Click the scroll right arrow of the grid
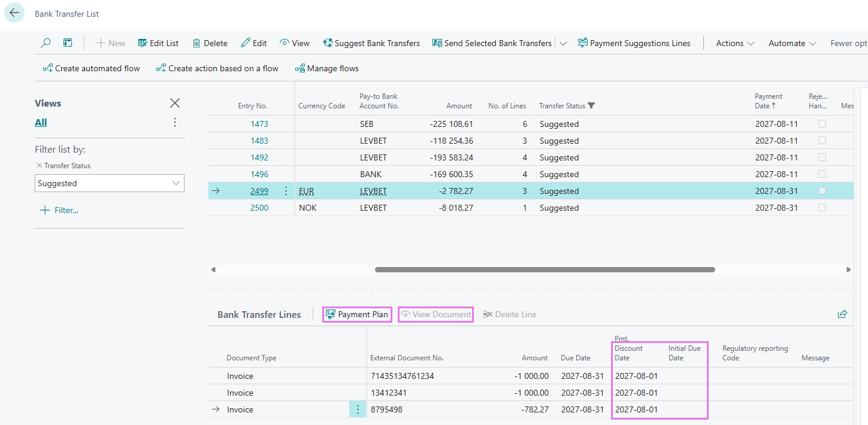The width and height of the screenshot is (868, 425). pyautogui.click(x=848, y=269)
